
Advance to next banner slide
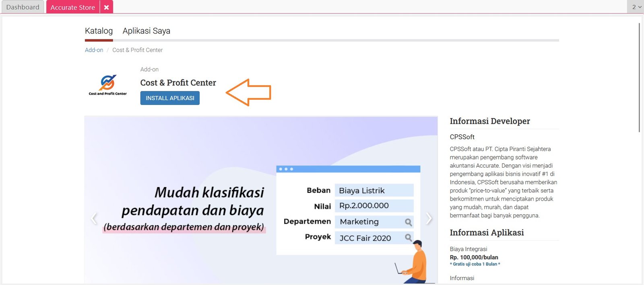coord(429,218)
